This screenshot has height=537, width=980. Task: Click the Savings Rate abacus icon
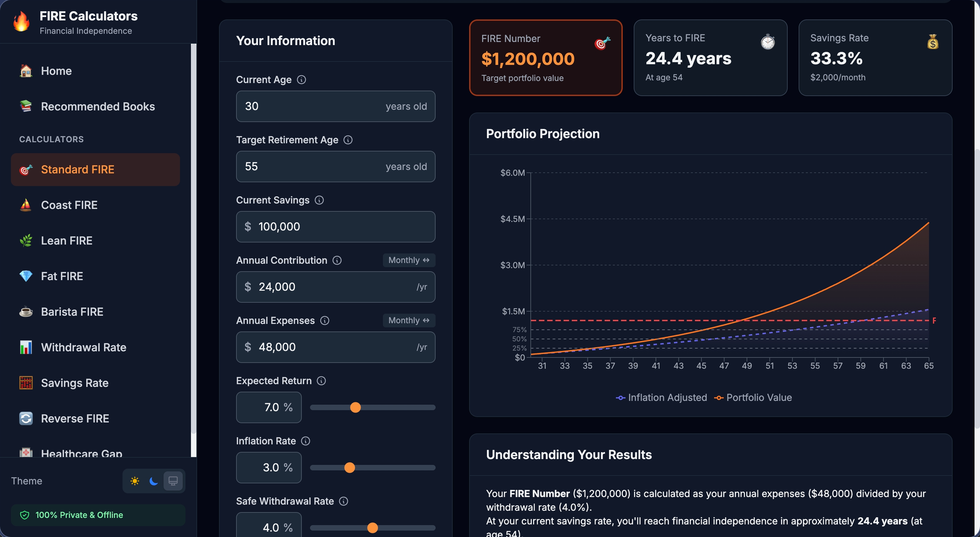point(26,383)
